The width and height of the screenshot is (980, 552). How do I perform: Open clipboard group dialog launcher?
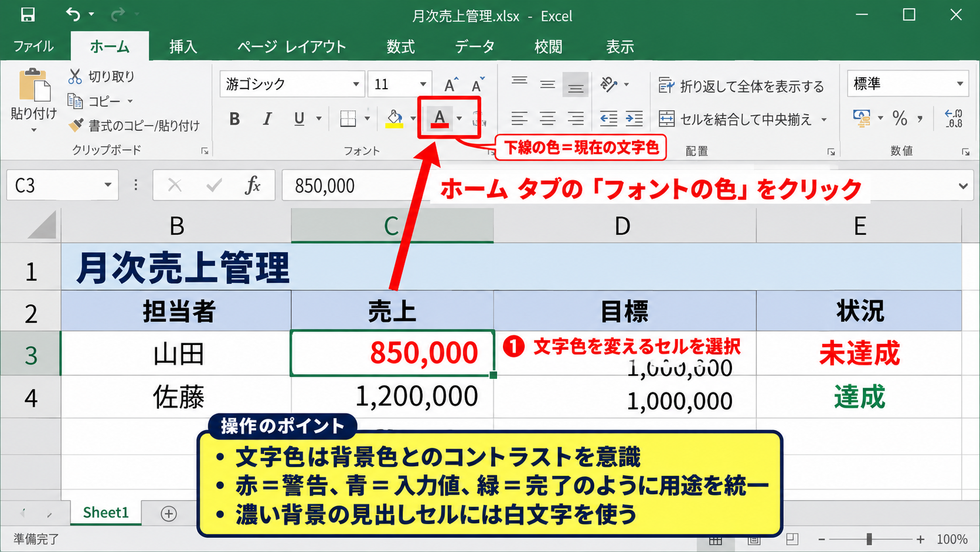205,151
